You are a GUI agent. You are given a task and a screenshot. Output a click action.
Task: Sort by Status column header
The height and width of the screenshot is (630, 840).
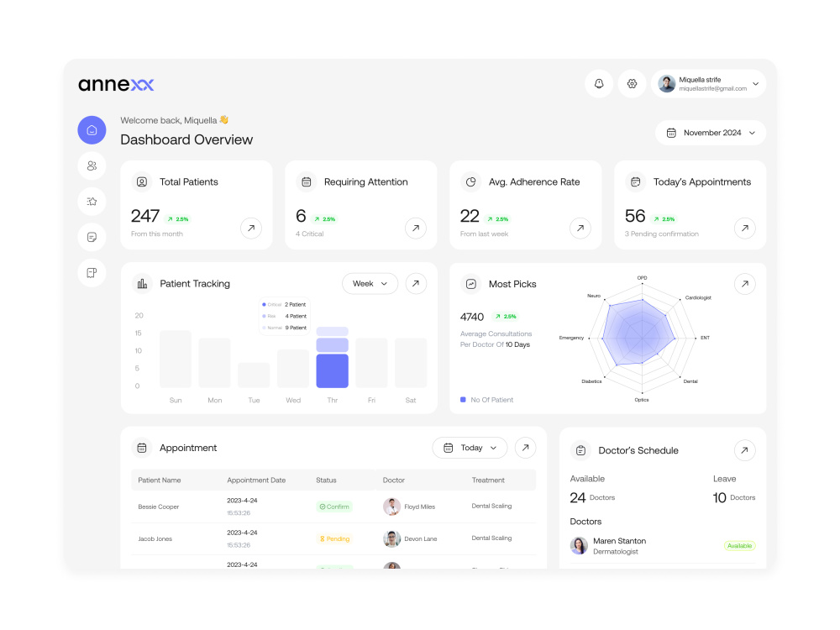point(326,480)
